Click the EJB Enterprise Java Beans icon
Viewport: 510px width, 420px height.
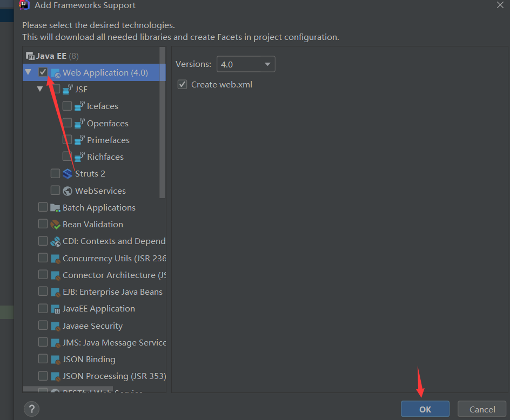[56, 292]
